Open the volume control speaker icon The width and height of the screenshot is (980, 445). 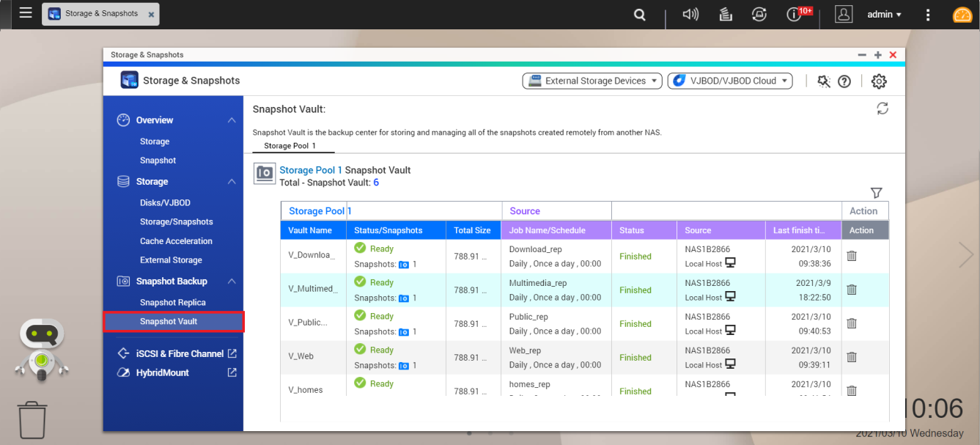click(690, 15)
